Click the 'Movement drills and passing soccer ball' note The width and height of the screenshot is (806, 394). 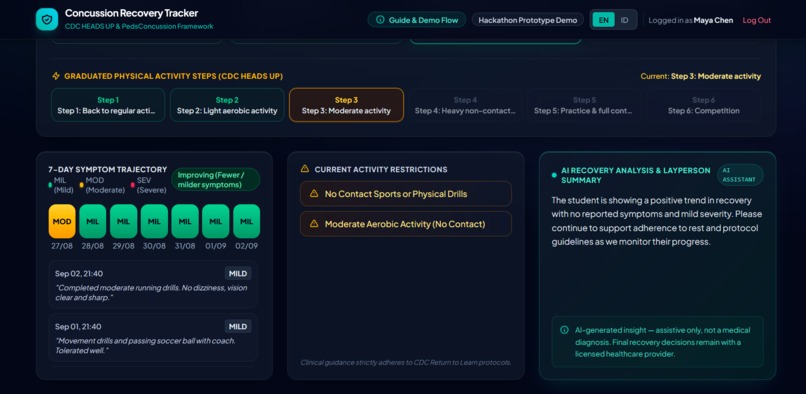click(x=145, y=346)
